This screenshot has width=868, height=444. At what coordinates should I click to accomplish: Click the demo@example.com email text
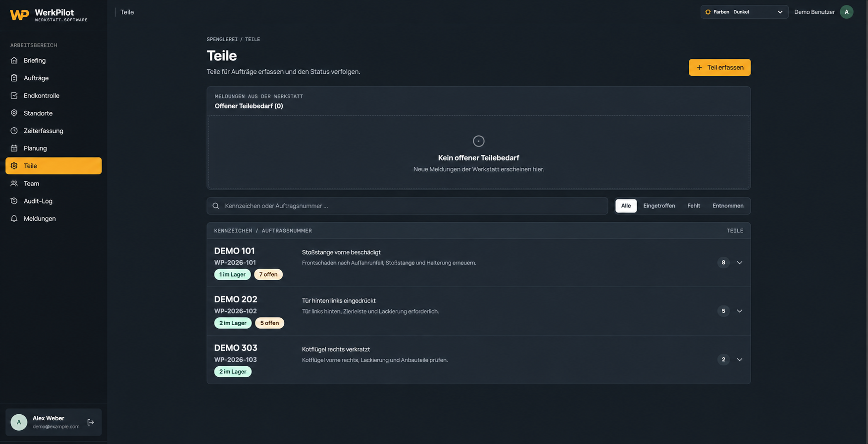56,427
